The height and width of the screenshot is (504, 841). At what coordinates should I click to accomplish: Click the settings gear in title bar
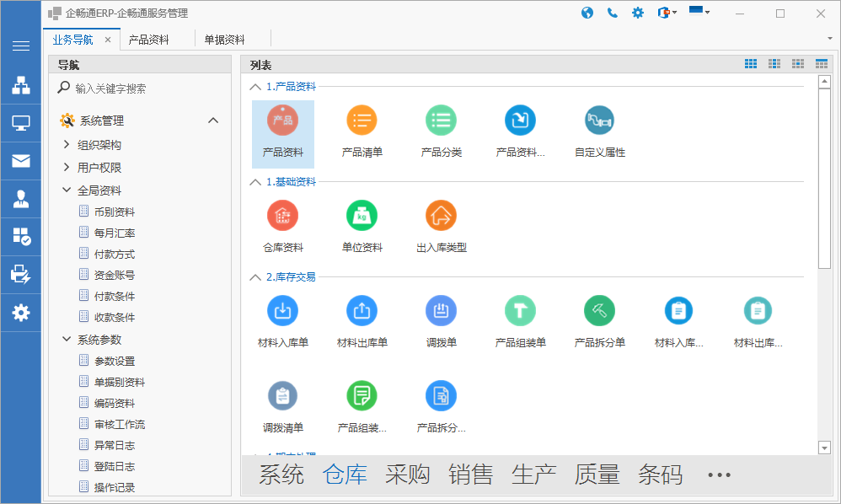[637, 13]
